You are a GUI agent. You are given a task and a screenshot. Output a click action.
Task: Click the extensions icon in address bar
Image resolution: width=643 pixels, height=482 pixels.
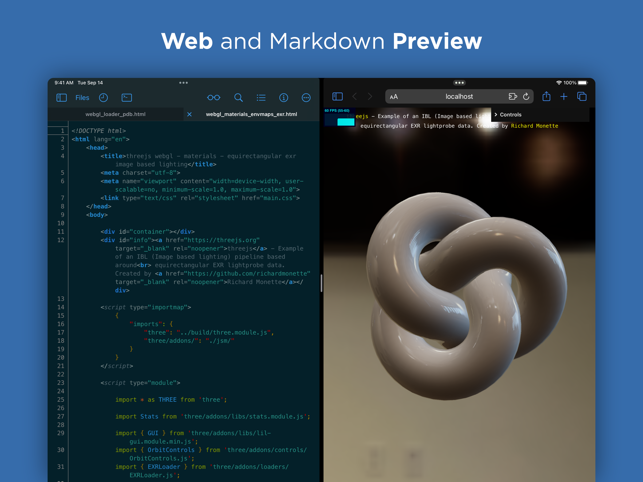point(513,96)
